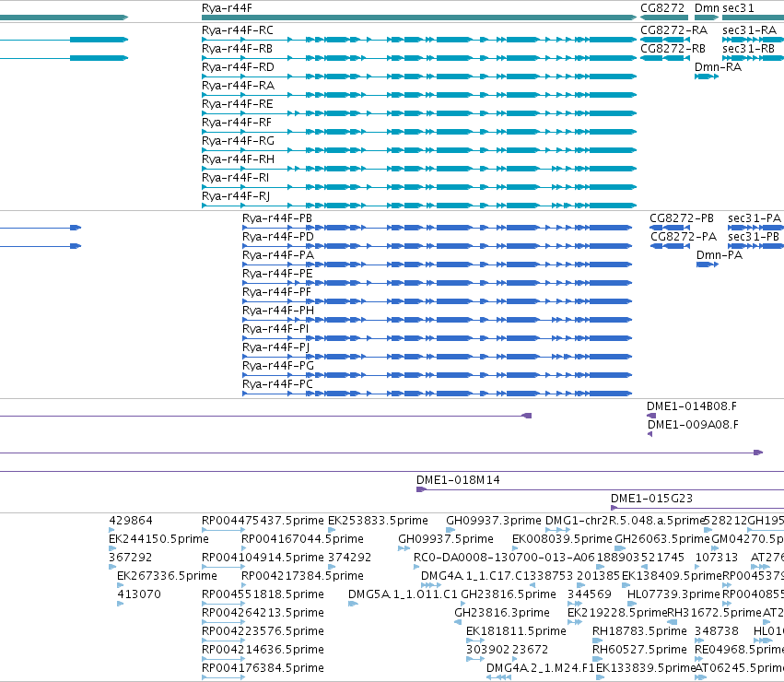Click the EST label 413070
Image resolution: width=784 pixels, height=682 pixels.
(139, 595)
